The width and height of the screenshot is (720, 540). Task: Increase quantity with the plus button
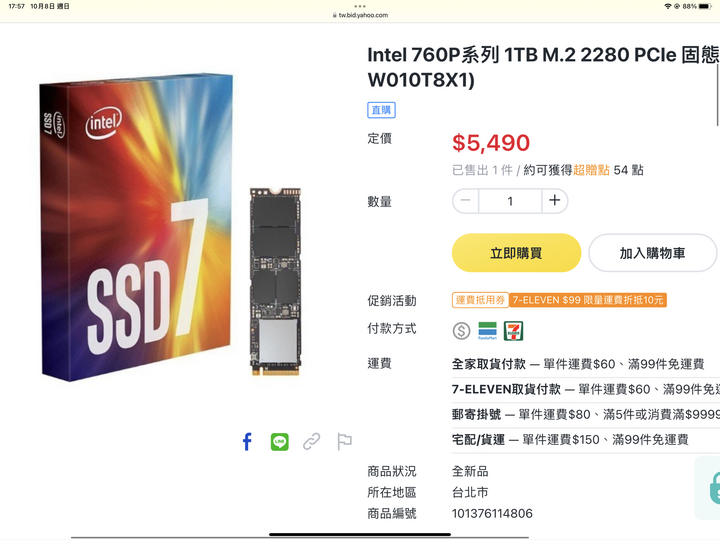[555, 201]
